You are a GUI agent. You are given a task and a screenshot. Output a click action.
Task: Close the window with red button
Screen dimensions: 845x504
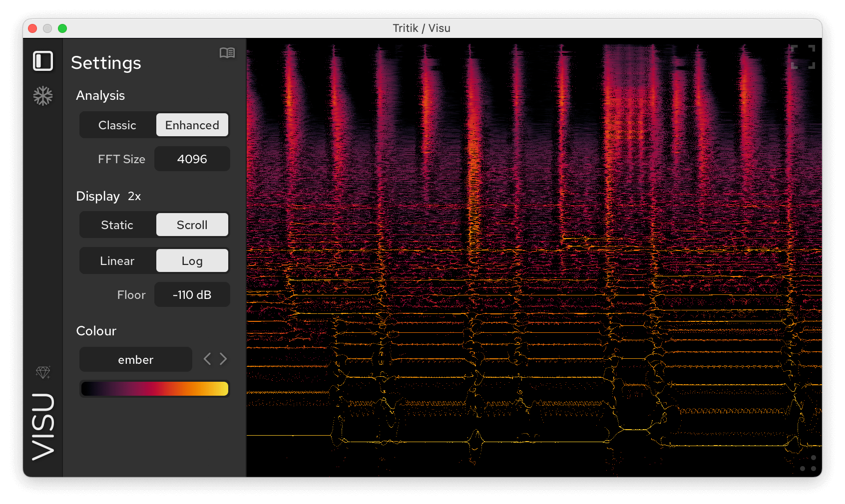tap(32, 28)
